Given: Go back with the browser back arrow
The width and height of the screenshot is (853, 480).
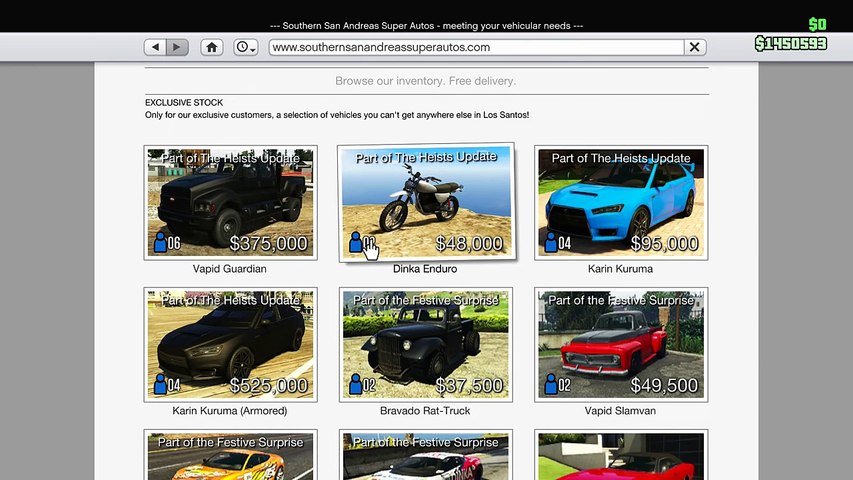Looking at the screenshot, I should tap(156, 47).
